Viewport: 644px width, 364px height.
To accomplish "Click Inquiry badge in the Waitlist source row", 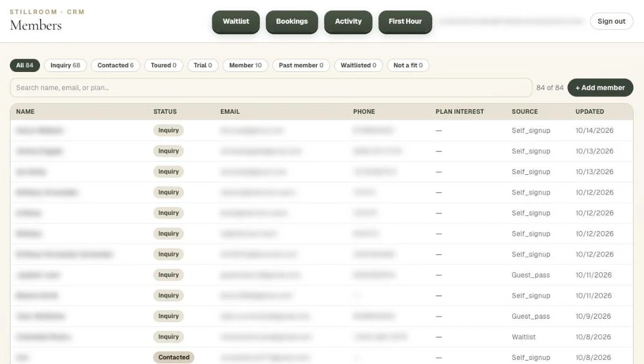I will pyautogui.click(x=168, y=337).
